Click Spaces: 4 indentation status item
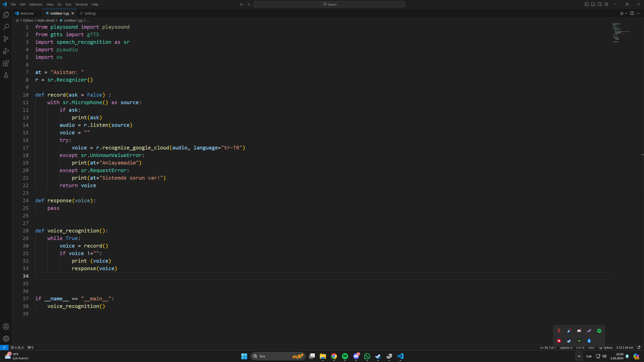The width and height of the screenshot is (644, 362). click(566, 348)
